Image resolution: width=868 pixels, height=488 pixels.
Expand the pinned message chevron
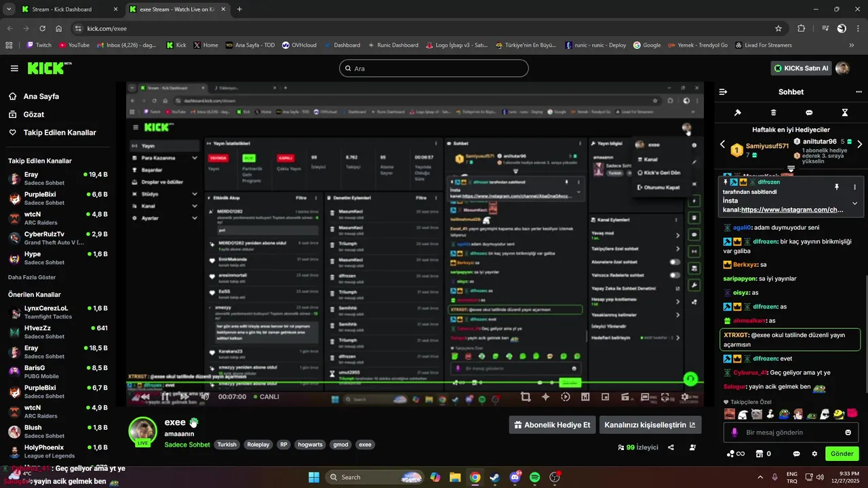854,203
